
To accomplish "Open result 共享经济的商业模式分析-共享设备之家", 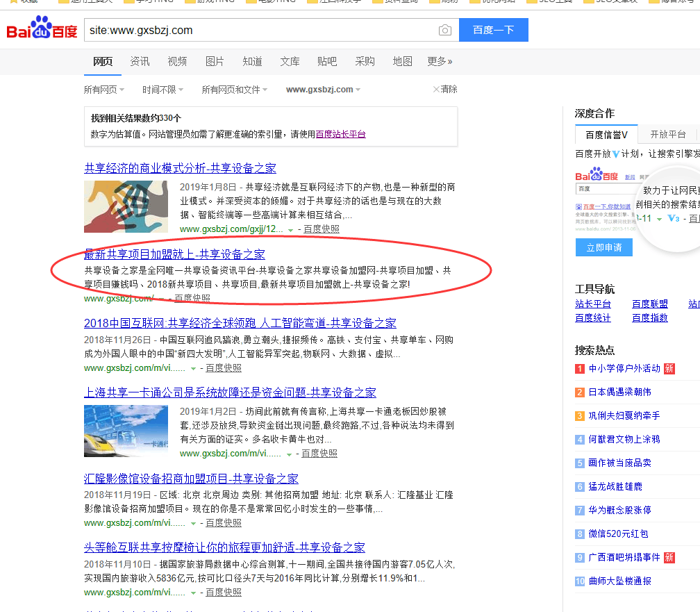I will 180,168.
